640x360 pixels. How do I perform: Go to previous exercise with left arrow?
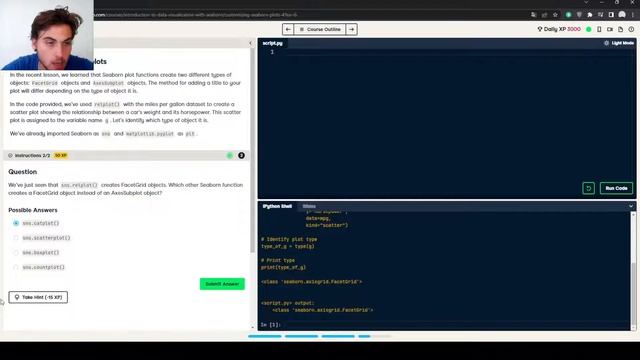pyautogui.click(x=288, y=29)
